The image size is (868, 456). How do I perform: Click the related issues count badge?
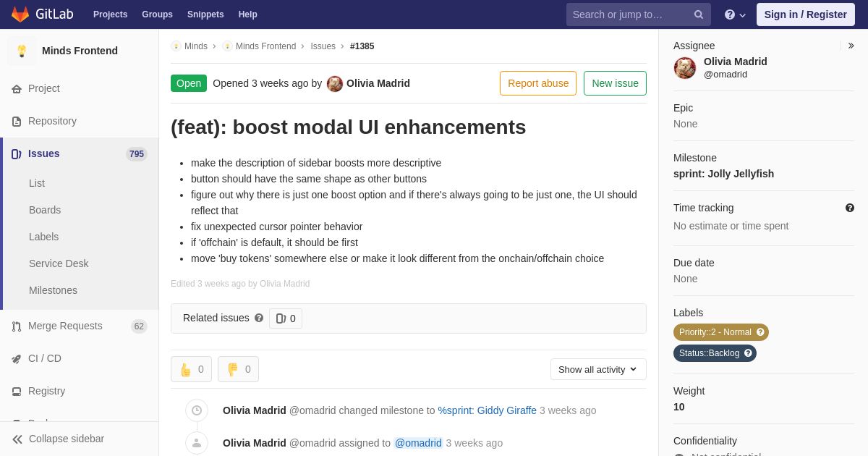coord(286,318)
